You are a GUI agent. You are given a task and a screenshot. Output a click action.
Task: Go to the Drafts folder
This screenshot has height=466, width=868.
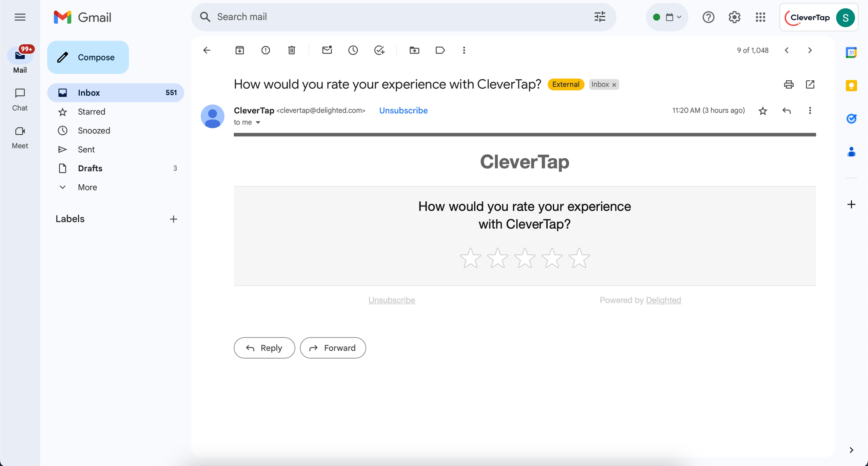pos(90,168)
